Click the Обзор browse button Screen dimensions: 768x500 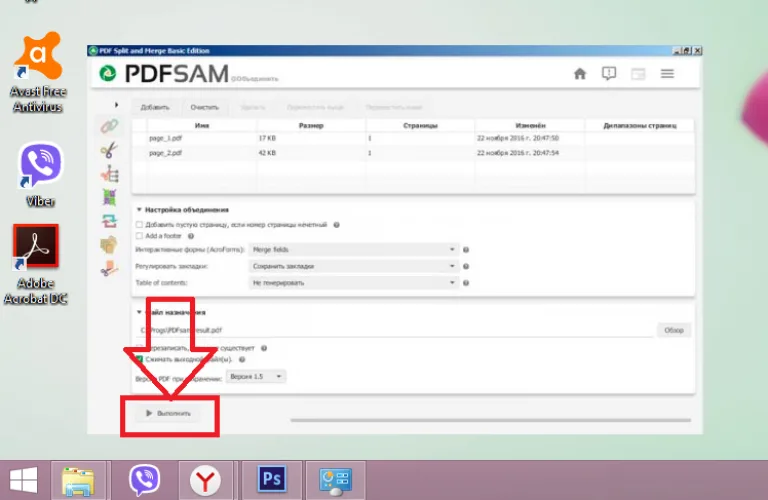coord(673,330)
